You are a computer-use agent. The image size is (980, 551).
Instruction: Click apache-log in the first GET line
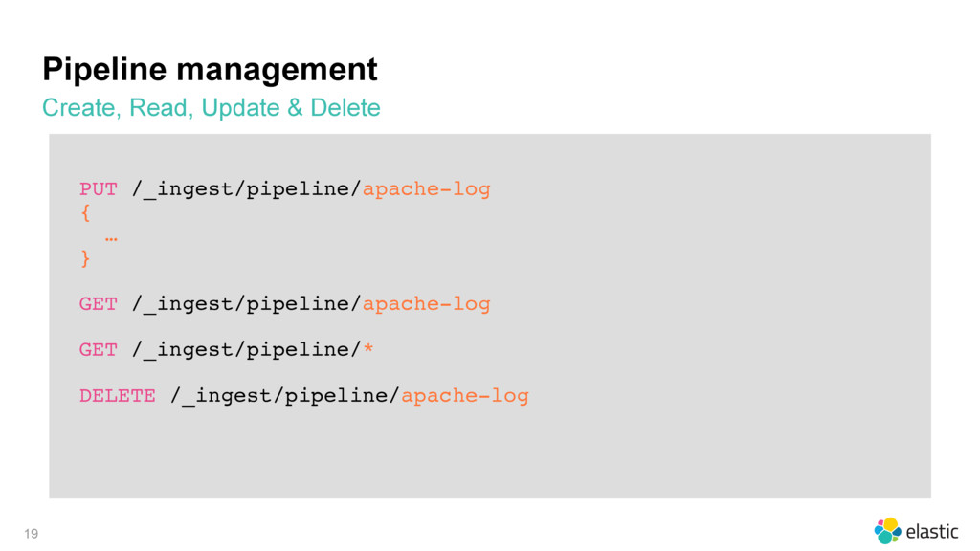(x=426, y=304)
